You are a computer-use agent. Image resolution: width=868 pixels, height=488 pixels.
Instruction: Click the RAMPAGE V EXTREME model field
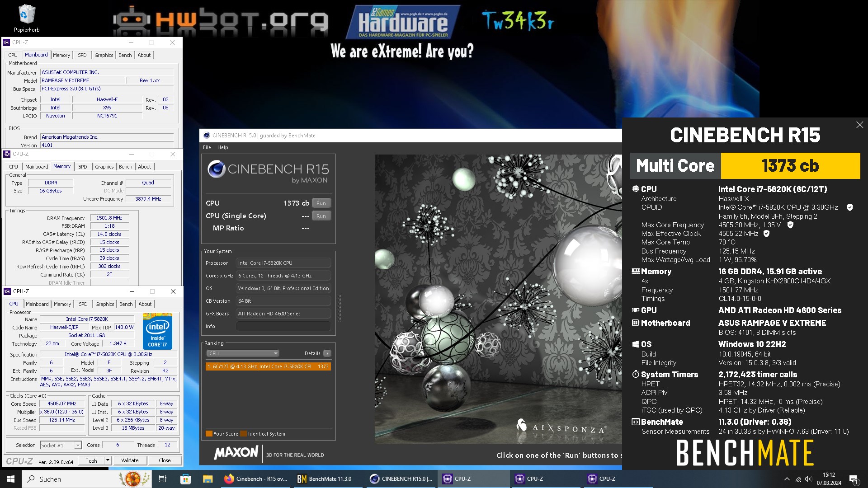point(83,80)
